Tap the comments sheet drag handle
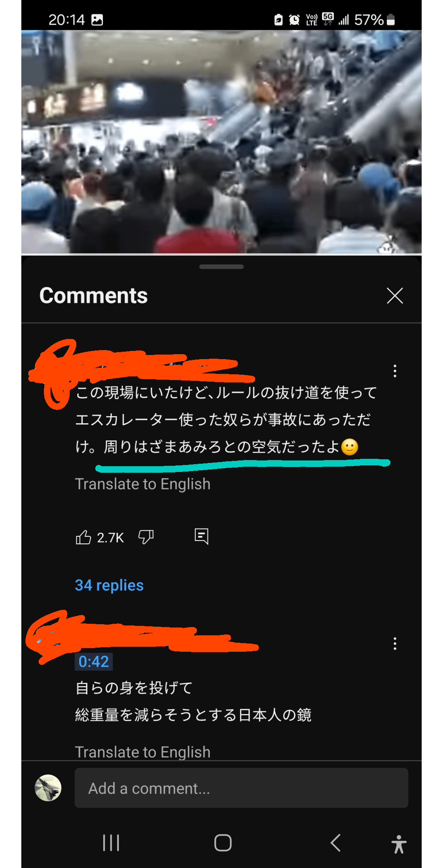Image resolution: width=443 pixels, height=868 pixels. pos(221,267)
